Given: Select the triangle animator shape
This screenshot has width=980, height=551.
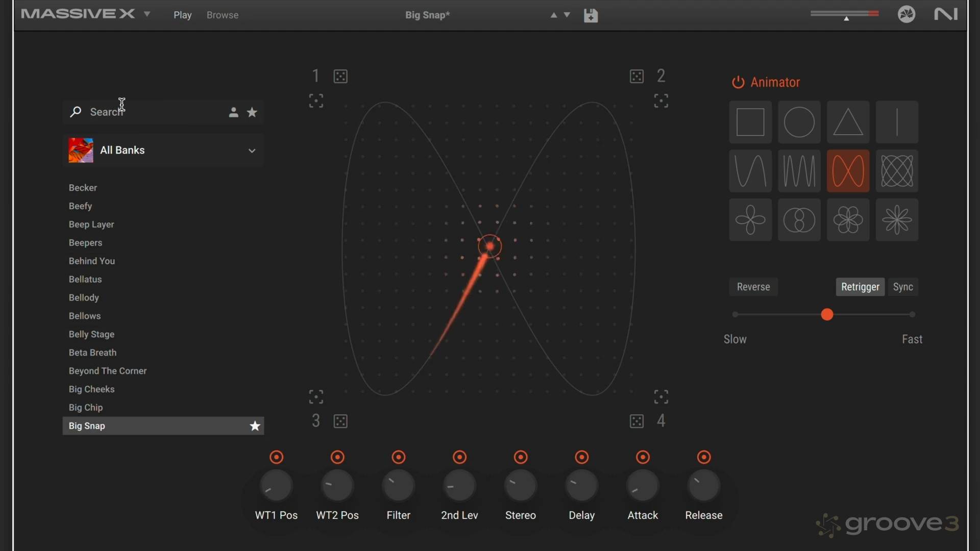Looking at the screenshot, I should [848, 122].
